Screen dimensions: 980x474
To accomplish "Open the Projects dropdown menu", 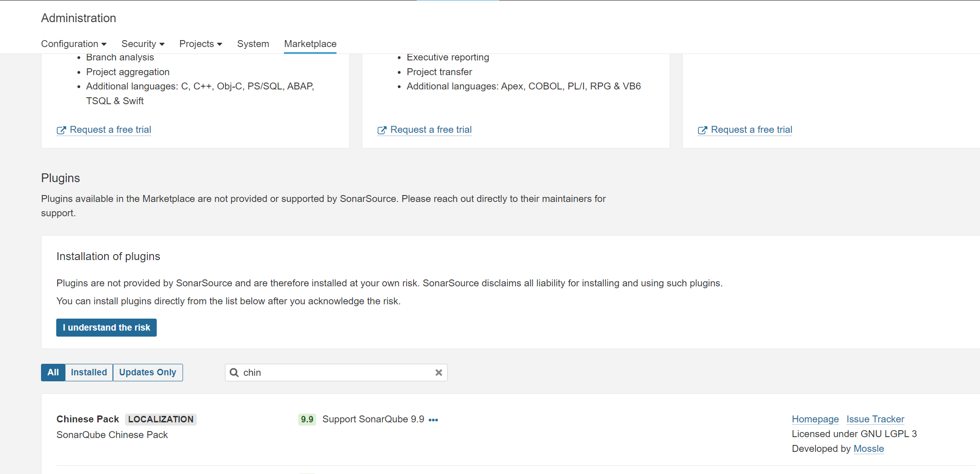I will [x=201, y=44].
